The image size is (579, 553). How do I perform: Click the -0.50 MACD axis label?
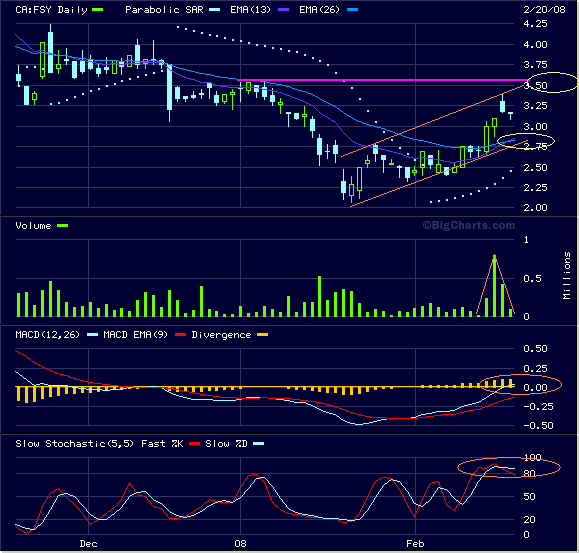coord(538,426)
